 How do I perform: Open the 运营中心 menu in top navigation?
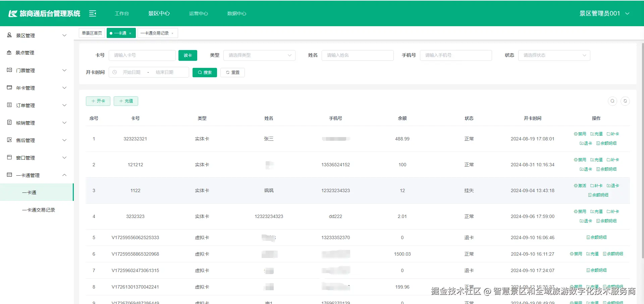(198, 13)
